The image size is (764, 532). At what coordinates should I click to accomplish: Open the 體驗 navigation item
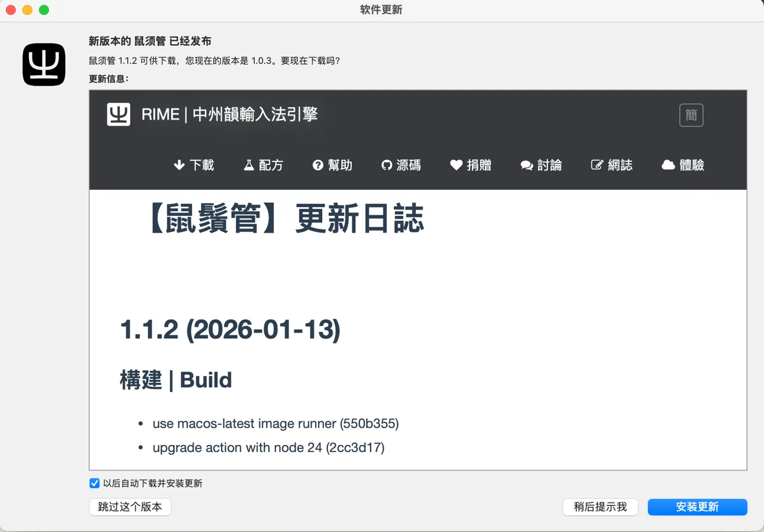[683, 165]
